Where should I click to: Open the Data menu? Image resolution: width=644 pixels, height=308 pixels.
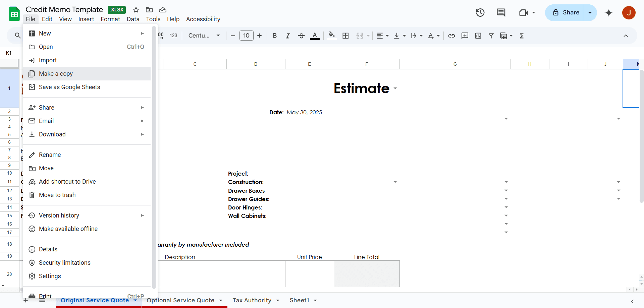coord(133,19)
